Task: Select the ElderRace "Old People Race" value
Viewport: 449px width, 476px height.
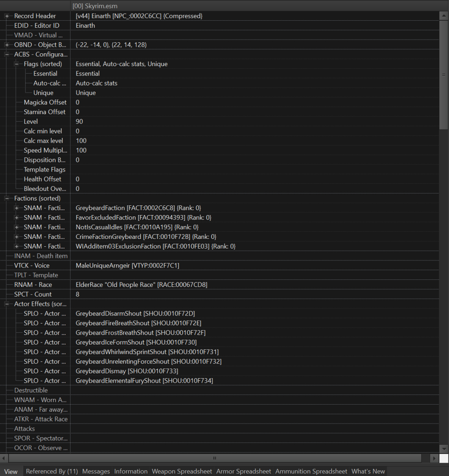Action: pos(142,285)
